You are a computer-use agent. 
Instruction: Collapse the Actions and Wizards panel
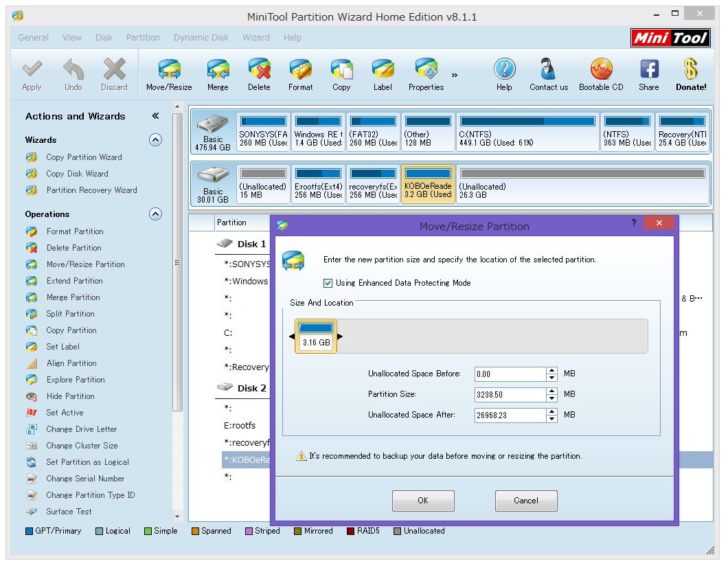point(155,116)
